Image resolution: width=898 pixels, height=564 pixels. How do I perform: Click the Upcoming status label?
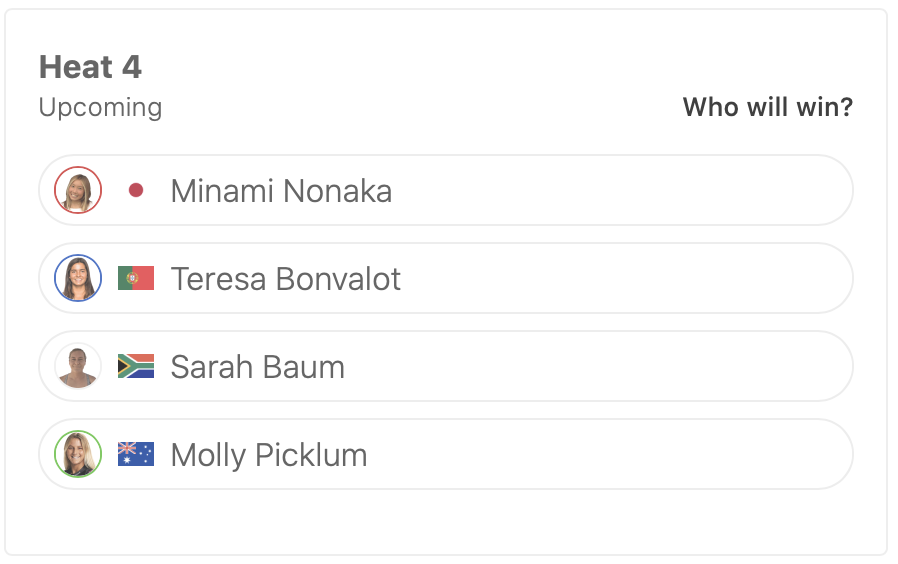100,107
